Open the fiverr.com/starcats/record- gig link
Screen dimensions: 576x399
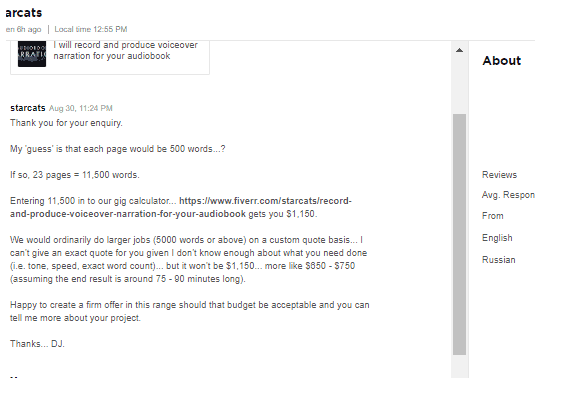point(181,208)
